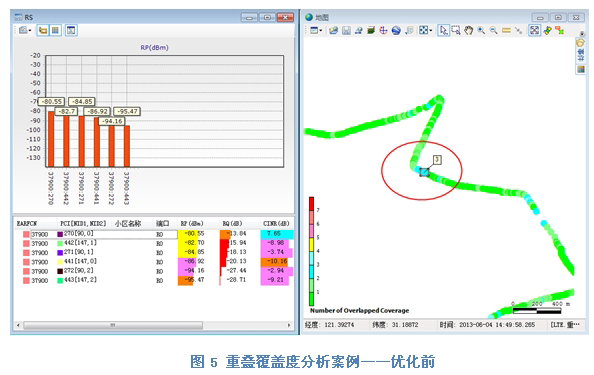Viewport: 594px width, 375px height.
Task: Click the dark brown swatch for PCI 272
Action: pyautogui.click(x=60, y=271)
